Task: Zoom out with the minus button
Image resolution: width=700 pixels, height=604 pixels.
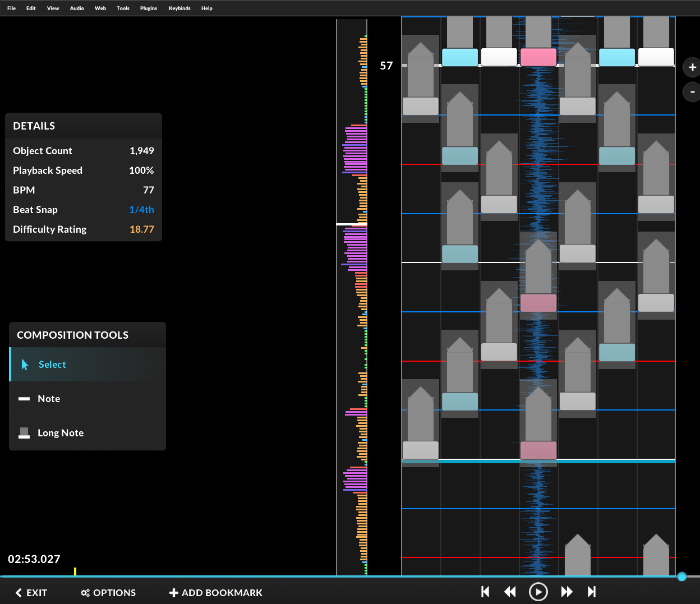Action: pyautogui.click(x=692, y=91)
